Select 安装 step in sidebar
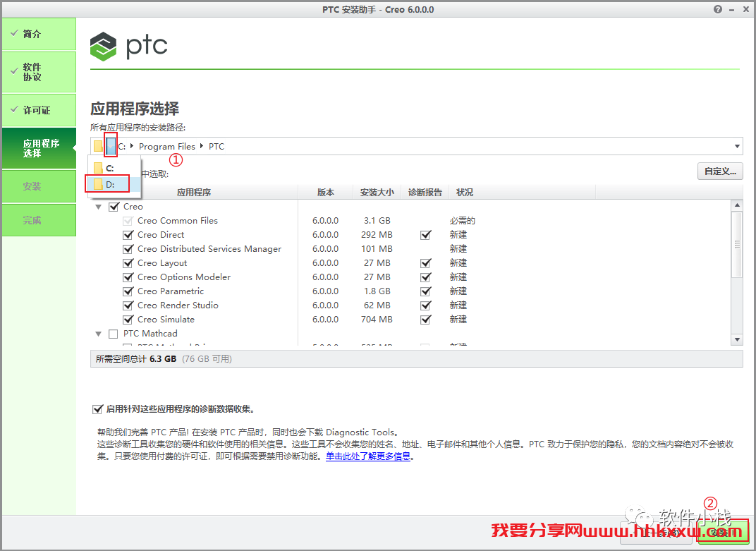Viewport: 756px width, 551px height. pos(39,186)
